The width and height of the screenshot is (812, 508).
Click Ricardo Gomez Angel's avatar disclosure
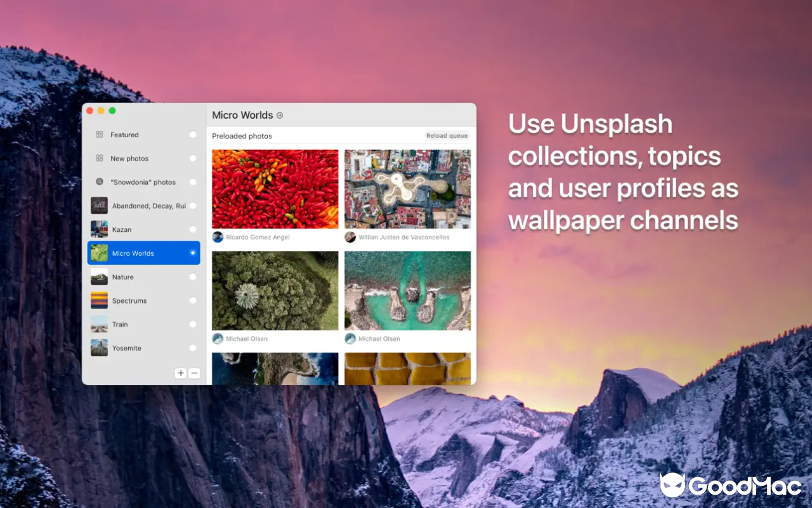pos(218,237)
